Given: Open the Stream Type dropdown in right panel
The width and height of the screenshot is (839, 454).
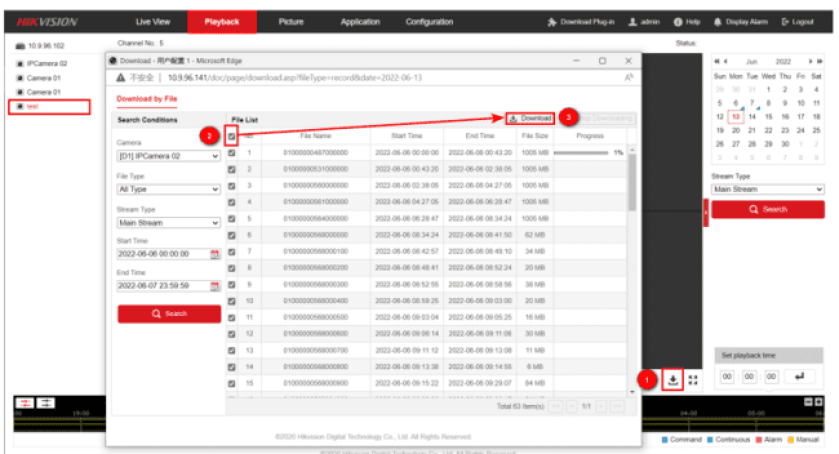Looking at the screenshot, I should tap(768, 188).
